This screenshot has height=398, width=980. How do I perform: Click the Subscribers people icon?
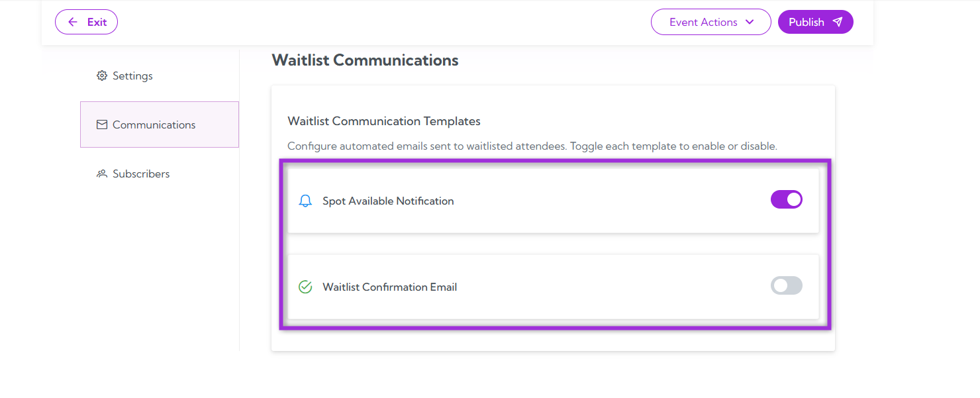(101, 173)
